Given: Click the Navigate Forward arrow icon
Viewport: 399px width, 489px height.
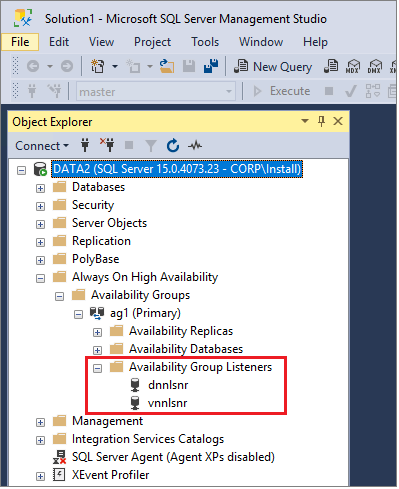Looking at the screenshot, I should click(67, 66).
